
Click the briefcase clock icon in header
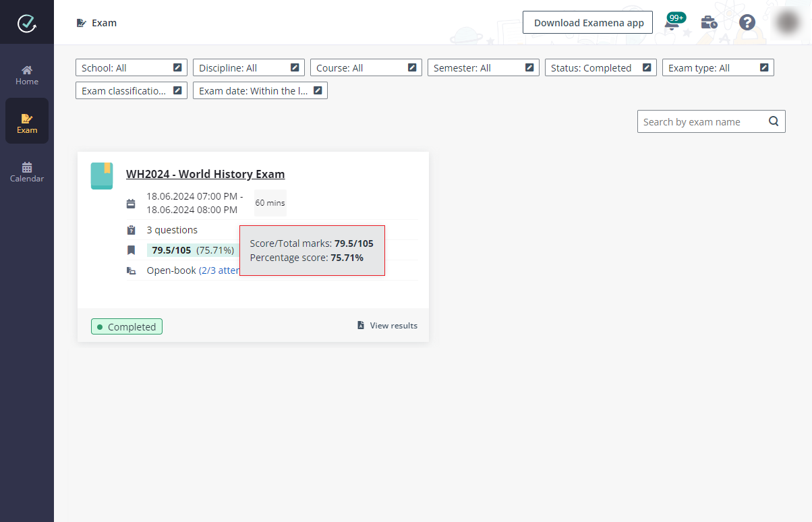(709, 23)
